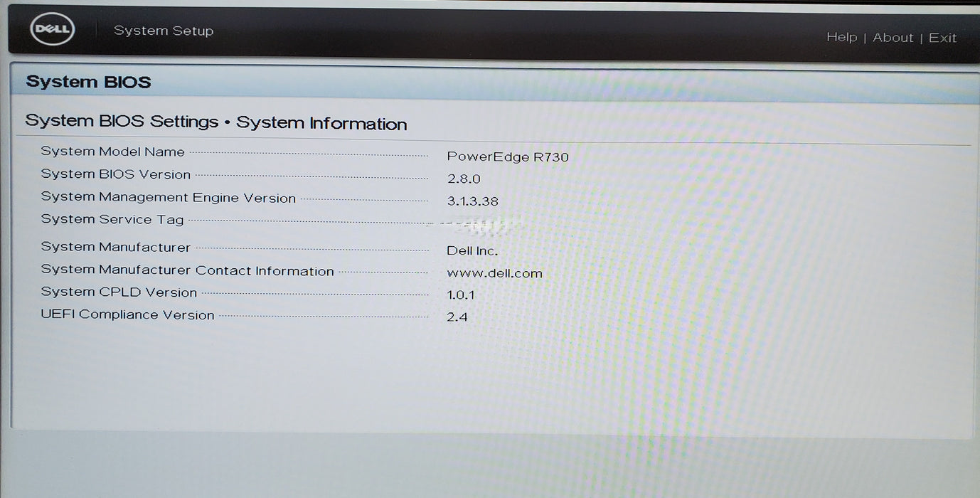Image resolution: width=980 pixels, height=498 pixels.
Task: Click the PowerEdge R730 value
Action: pos(508,157)
